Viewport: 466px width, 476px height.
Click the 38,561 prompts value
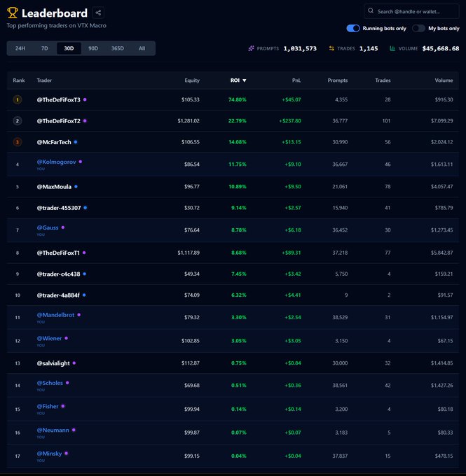(340, 385)
